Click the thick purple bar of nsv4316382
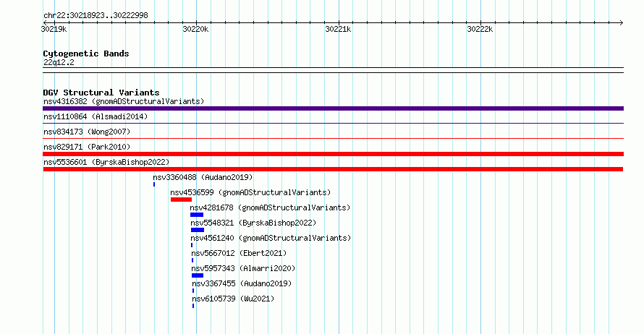Image resolution: width=644 pixels, height=334 pixels. (333, 108)
